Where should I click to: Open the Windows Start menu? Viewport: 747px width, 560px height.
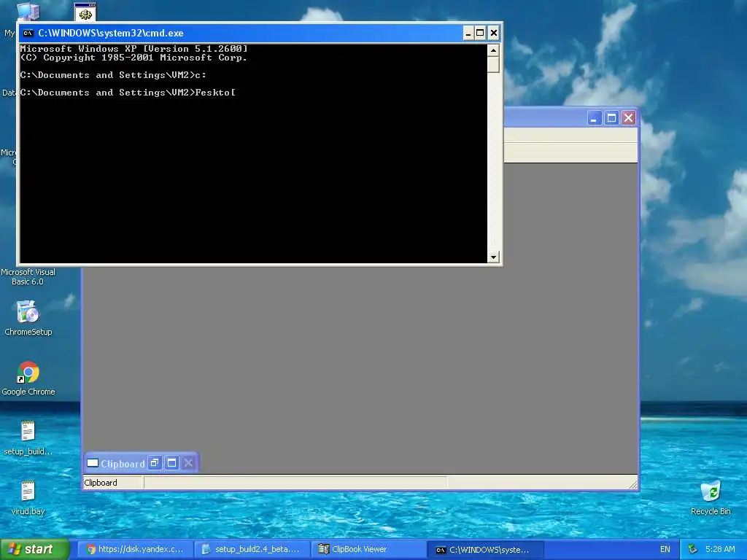(35, 549)
